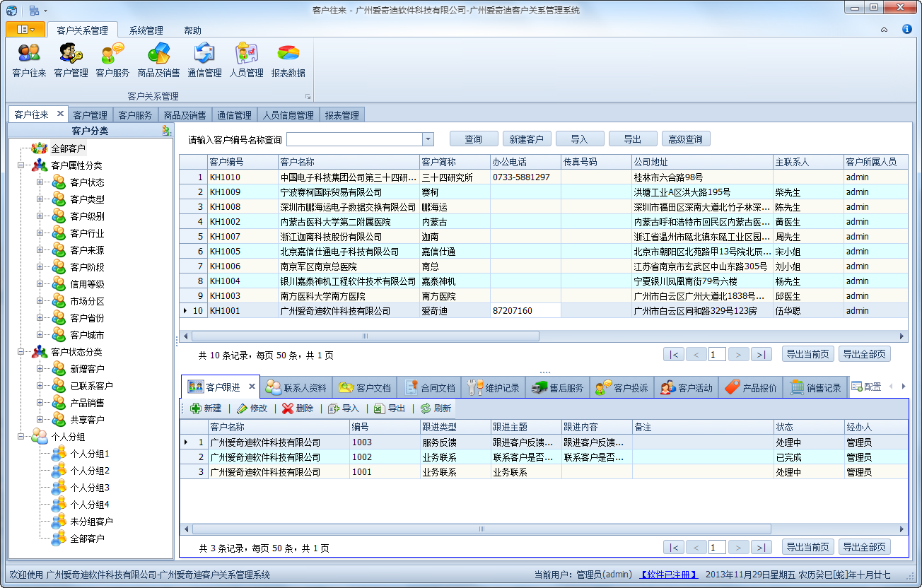Click 删除 red X toolbar button
The image size is (922, 588).
pos(297,408)
